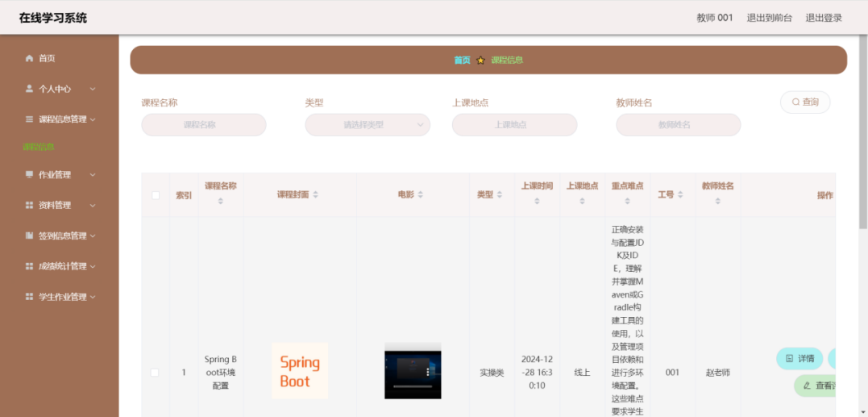Click the chart icon for 签到信息管理
This screenshot has height=417, width=868.
coord(29,236)
